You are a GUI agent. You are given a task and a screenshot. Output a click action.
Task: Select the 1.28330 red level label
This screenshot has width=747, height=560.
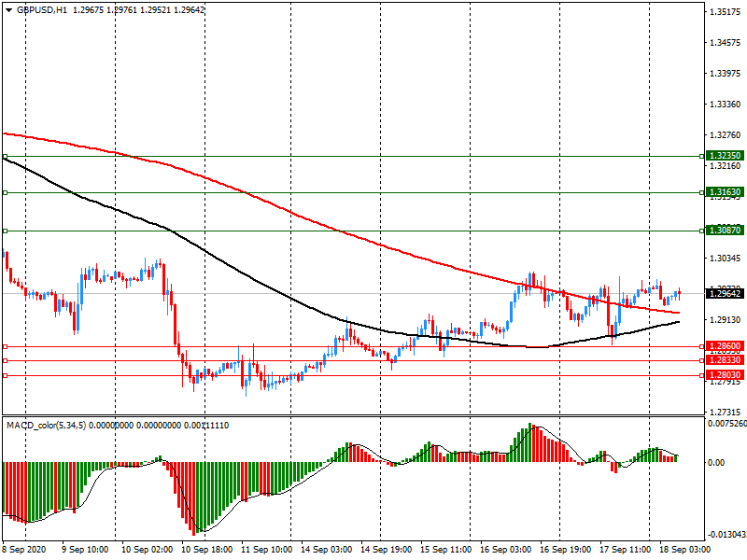click(726, 360)
